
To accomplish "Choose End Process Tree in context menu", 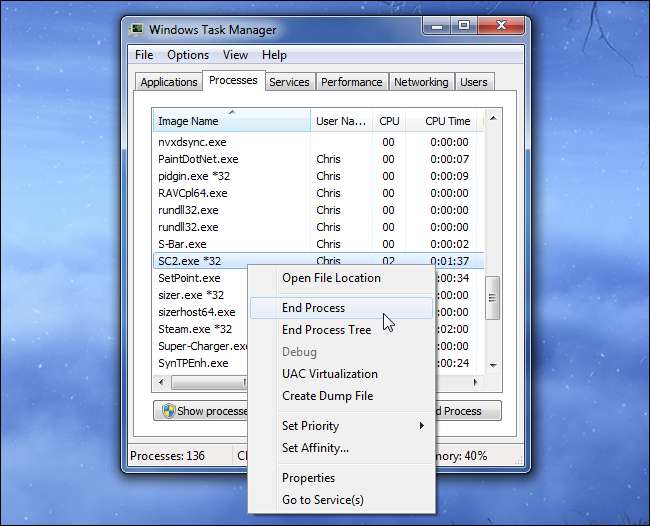I will (342, 330).
